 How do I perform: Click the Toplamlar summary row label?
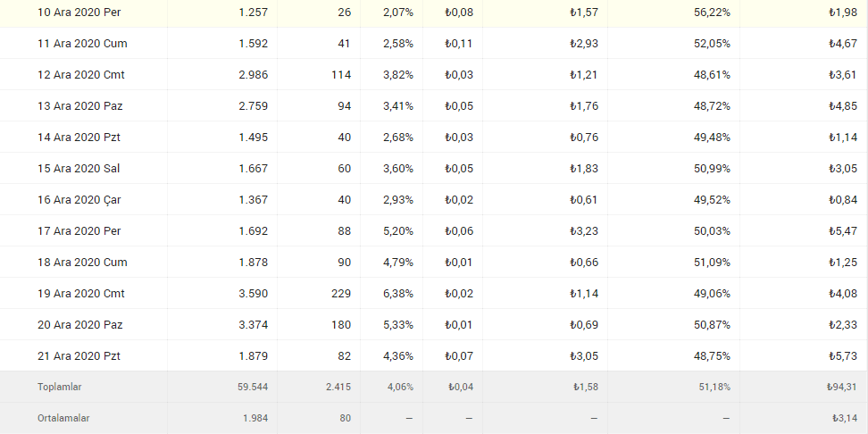coord(60,387)
